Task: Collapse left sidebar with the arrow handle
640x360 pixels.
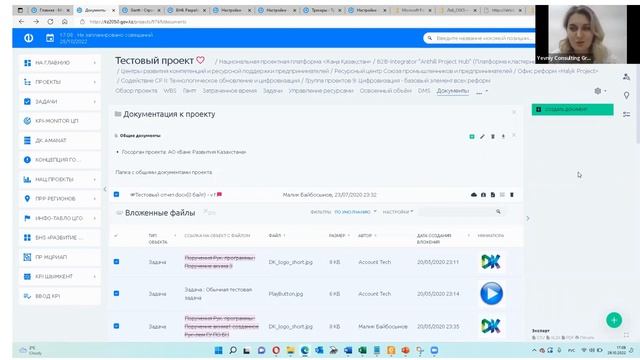Action: (105, 189)
